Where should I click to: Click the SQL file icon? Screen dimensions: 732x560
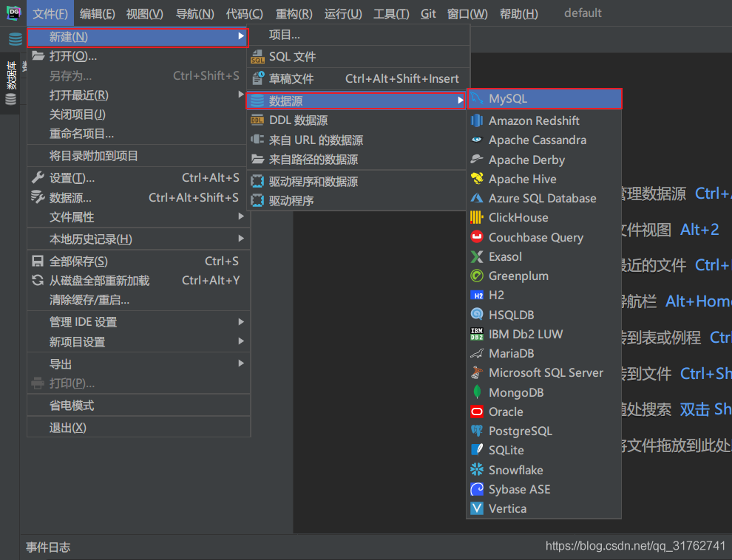[257, 57]
